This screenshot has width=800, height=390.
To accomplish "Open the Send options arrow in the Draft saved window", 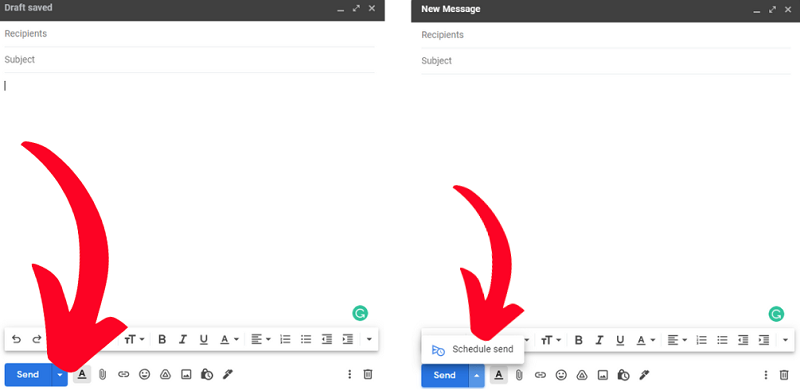I will [x=60, y=375].
